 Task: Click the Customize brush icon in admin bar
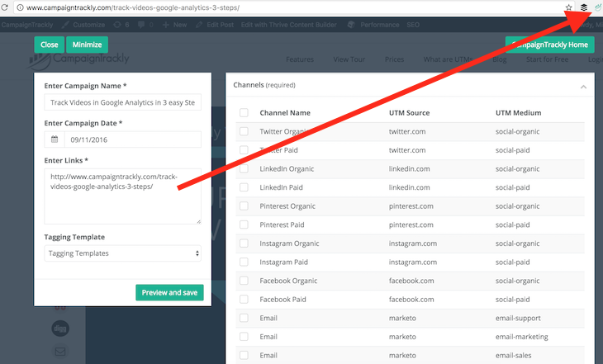[x=66, y=25]
